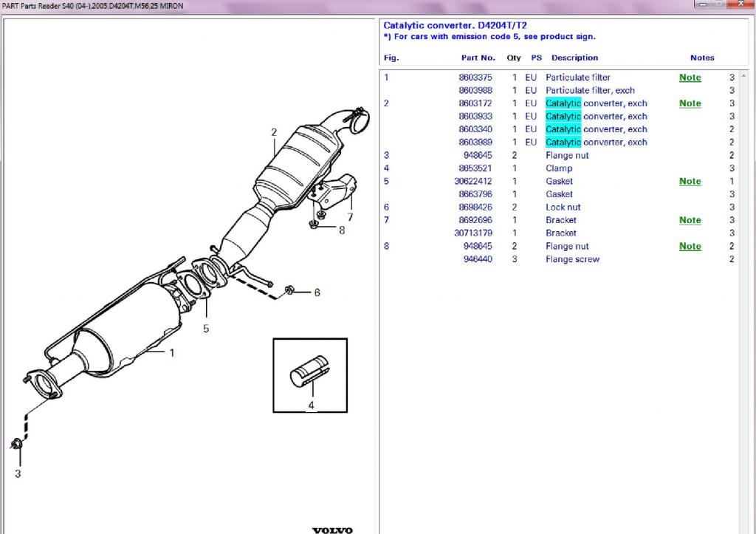Select part number 8653521
The width and height of the screenshot is (756, 534).
click(x=475, y=168)
